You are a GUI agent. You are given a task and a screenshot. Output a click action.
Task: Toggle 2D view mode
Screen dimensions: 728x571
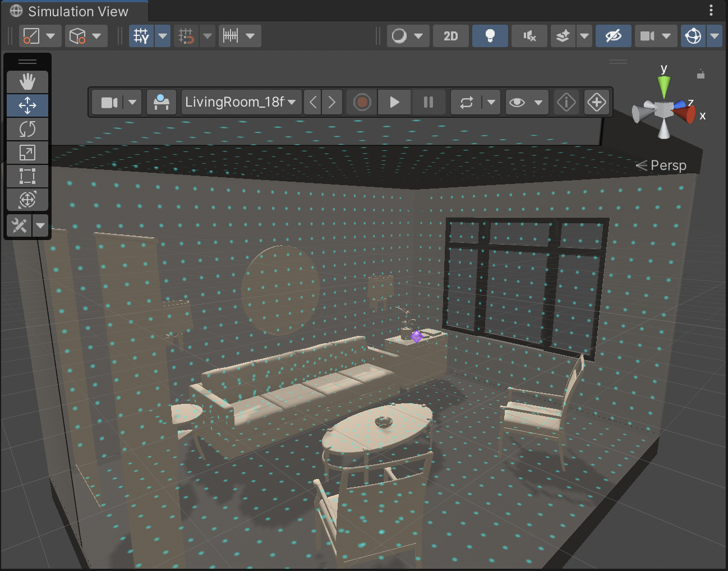(x=450, y=36)
